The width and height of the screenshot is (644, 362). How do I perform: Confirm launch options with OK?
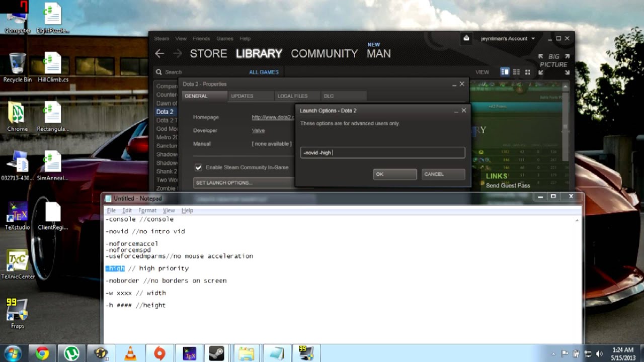tap(395, 174)
